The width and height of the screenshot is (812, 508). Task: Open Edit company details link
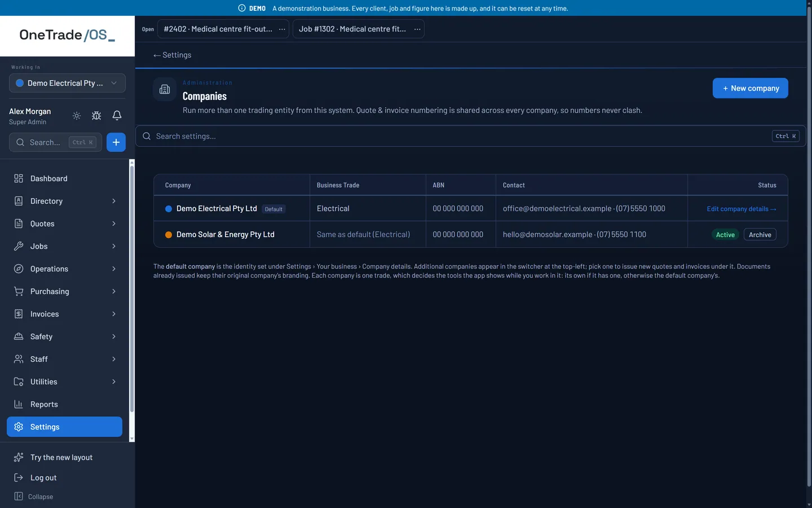point(742,209)
